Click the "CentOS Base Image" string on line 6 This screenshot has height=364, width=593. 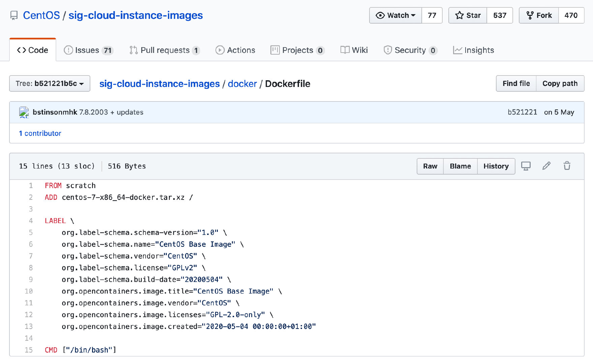tap(195, 244)
